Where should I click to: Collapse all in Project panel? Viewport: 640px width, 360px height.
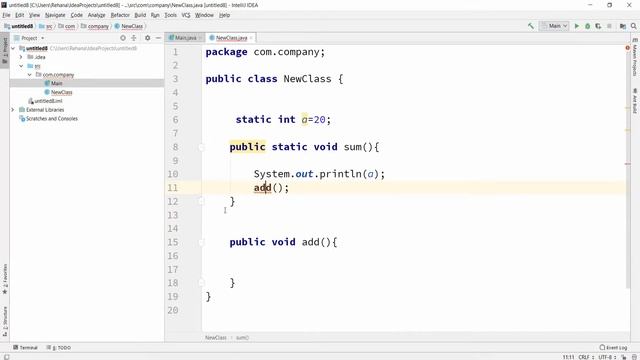tap(134, 38)
